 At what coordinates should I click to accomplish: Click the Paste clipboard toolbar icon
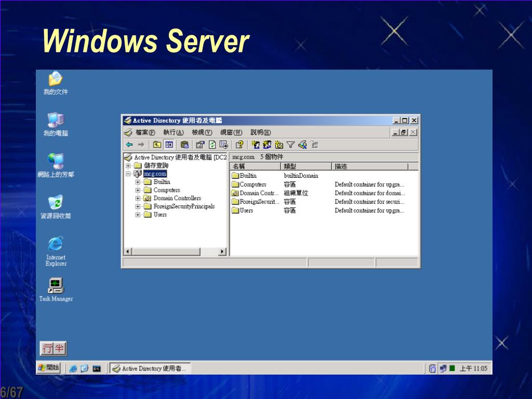tap(184, 144)
